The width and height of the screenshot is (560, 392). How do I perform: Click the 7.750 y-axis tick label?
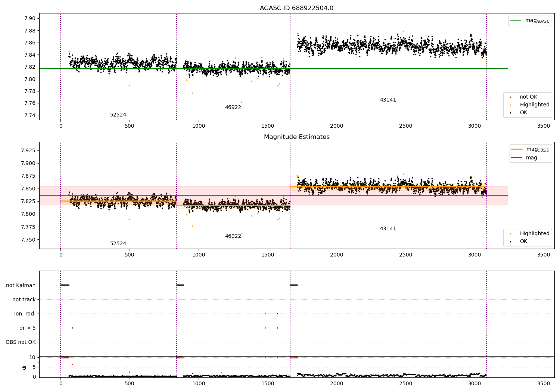[x=28, y=240]
